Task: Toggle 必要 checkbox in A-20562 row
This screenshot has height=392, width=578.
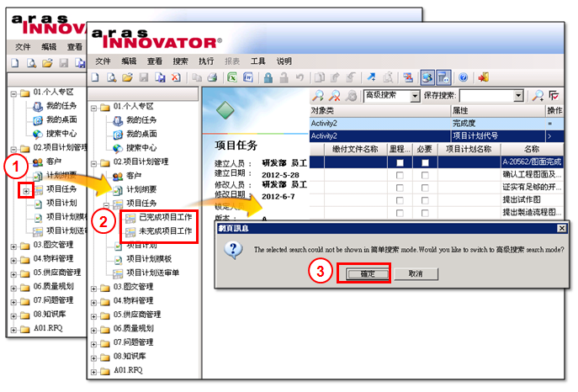Action: pyautogui.click(x=425, y=162)
